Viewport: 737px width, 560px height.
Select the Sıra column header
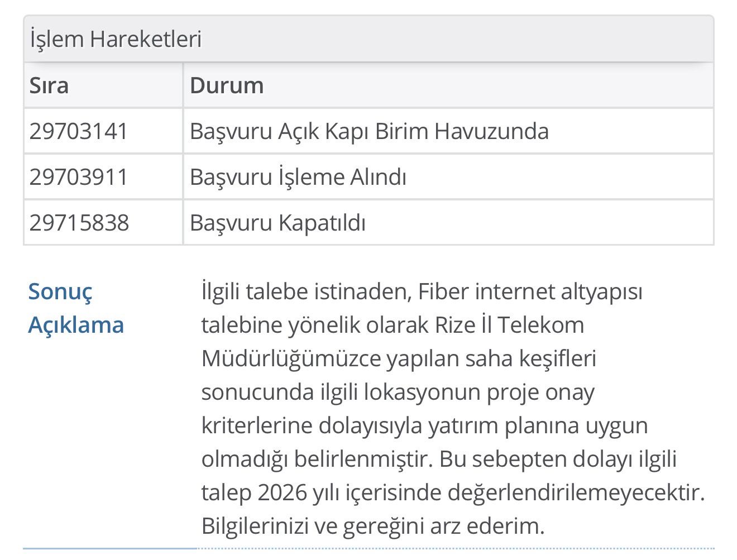click(x=49, y=85)
